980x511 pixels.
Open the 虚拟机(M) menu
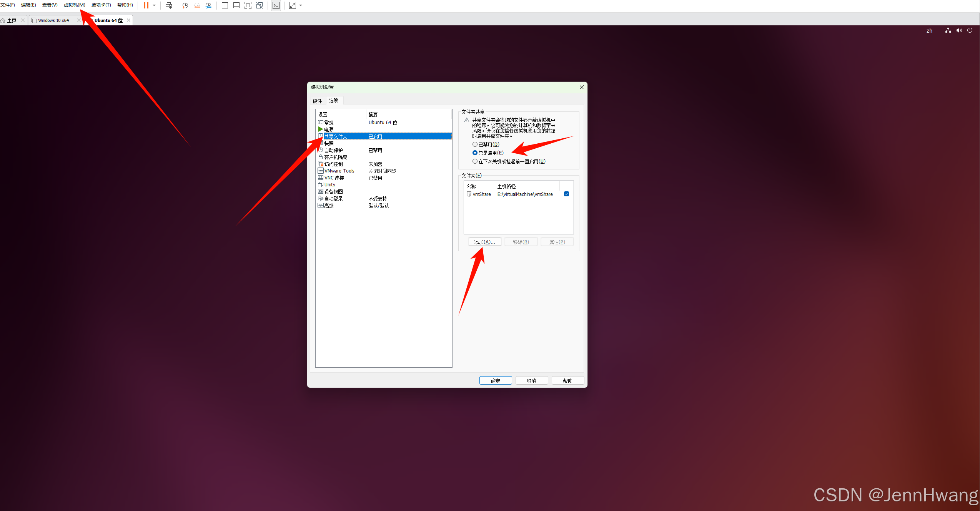tap(74, 5)
